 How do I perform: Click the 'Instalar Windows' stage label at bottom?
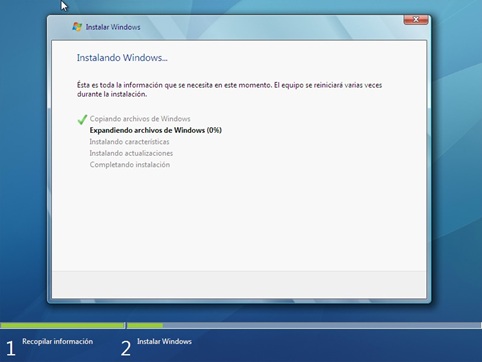[x=164, y=341]
